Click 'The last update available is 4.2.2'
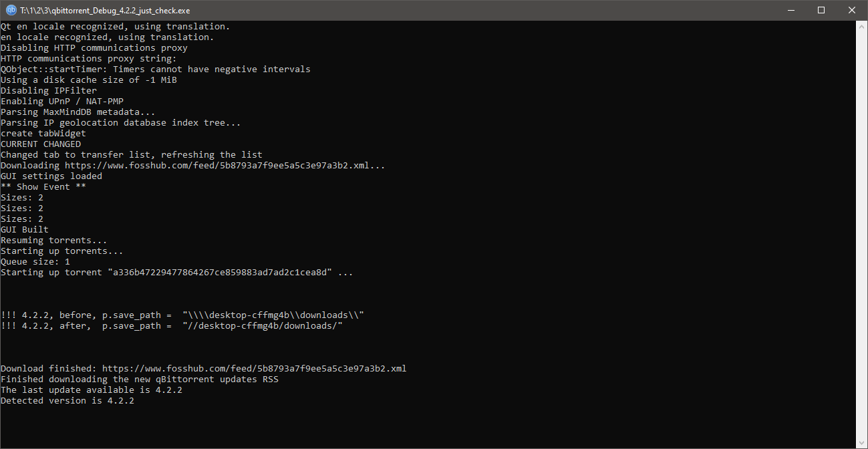This screenshot has width=868, height=449. point(92,390)
